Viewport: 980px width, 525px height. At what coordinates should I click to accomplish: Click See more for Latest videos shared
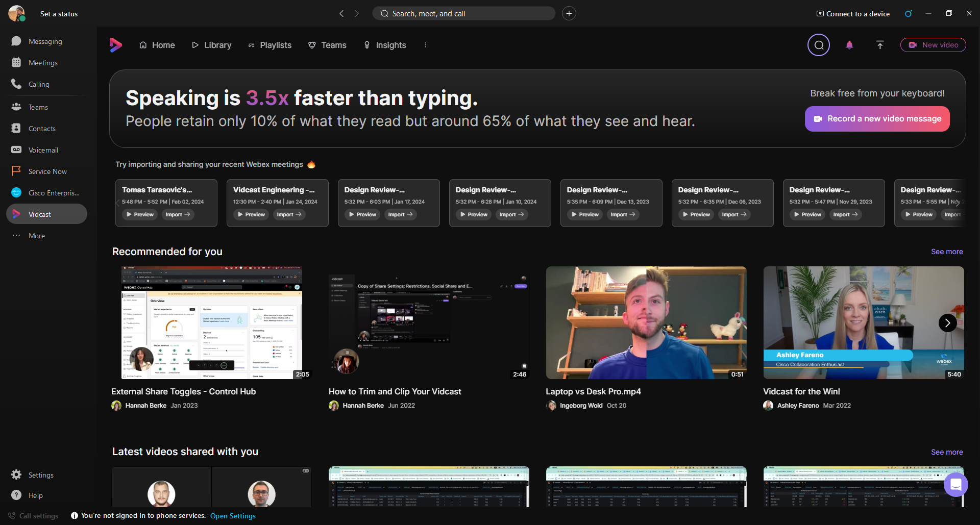947,452
